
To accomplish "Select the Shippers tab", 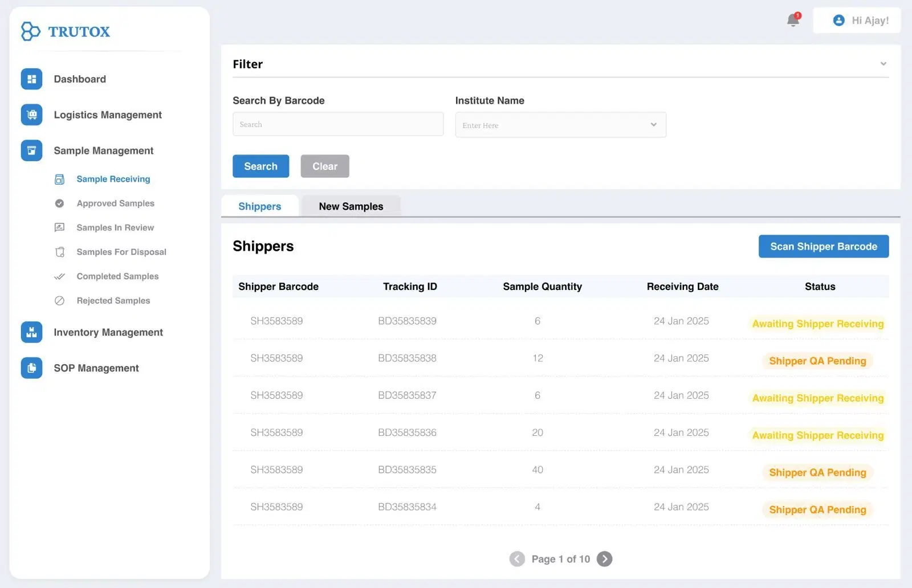I will [x=259, y=206].
